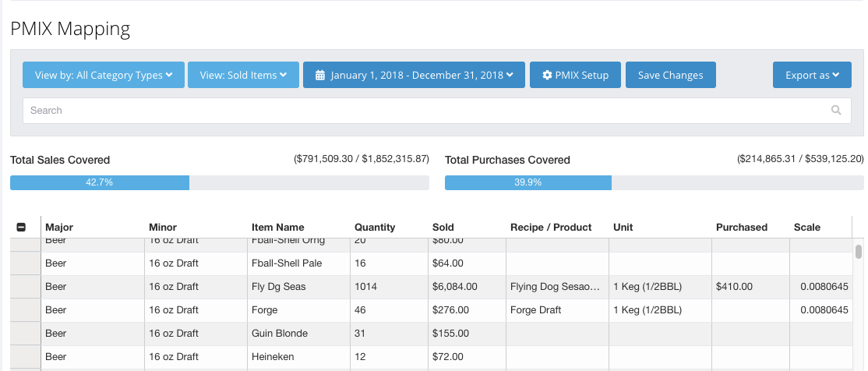Screen dimensions: 868x371
Task: Sort by the Item Name column header
Action: point(277,228)
